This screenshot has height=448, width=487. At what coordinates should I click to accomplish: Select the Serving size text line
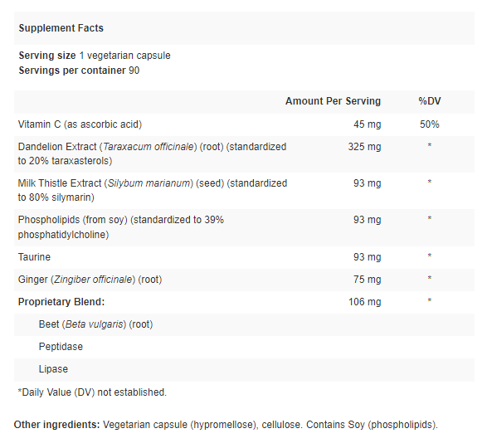click(x=95, y=56)
